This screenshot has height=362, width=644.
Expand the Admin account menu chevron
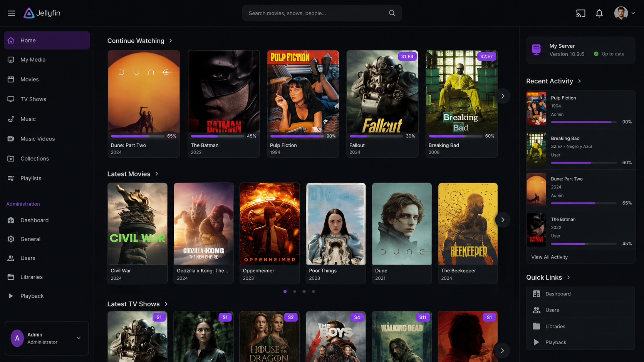click(x=79, y=338)
